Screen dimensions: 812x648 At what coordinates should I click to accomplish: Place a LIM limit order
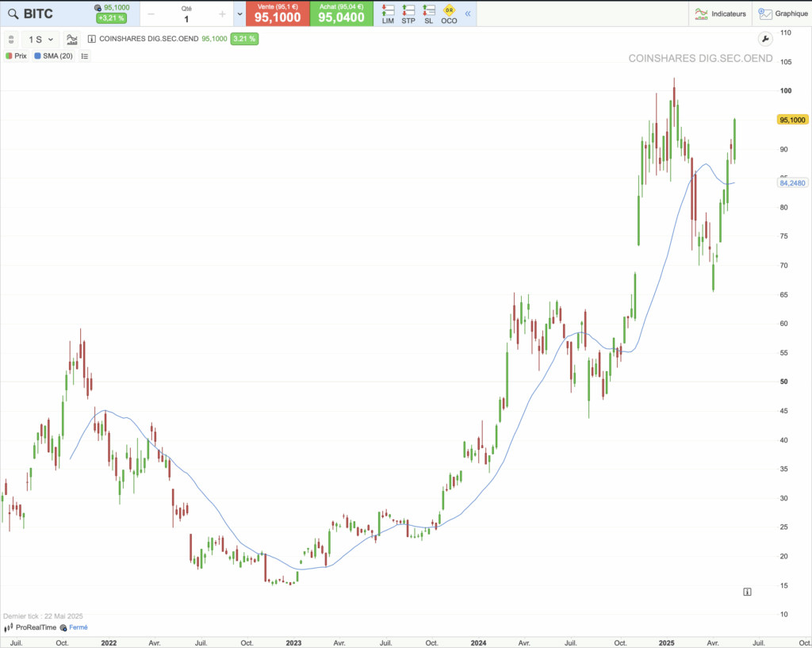tap(388, 14)
